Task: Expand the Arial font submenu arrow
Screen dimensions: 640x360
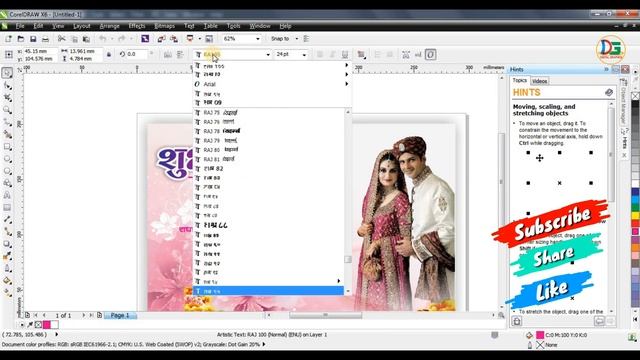Action: point(347,84)
